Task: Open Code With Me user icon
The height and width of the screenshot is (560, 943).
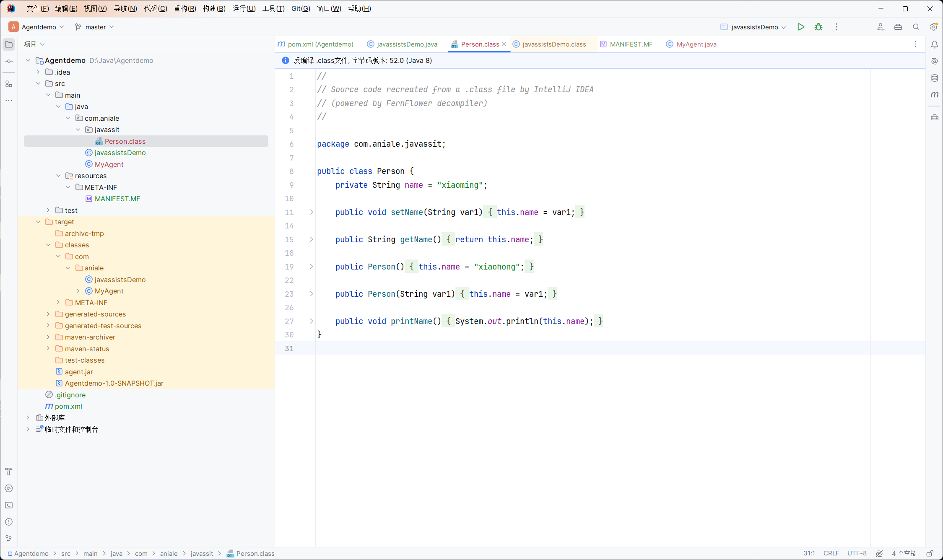Action: (881, 27)
